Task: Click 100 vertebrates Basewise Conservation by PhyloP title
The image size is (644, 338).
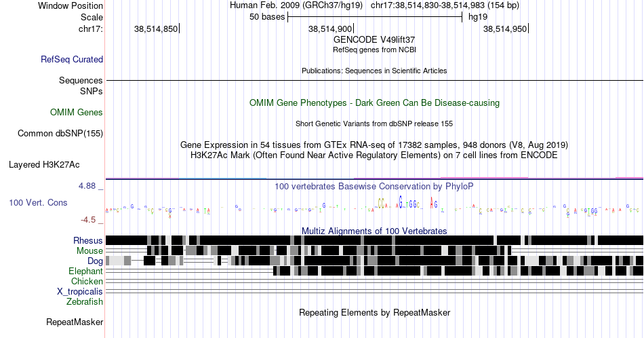Action: 374,186
